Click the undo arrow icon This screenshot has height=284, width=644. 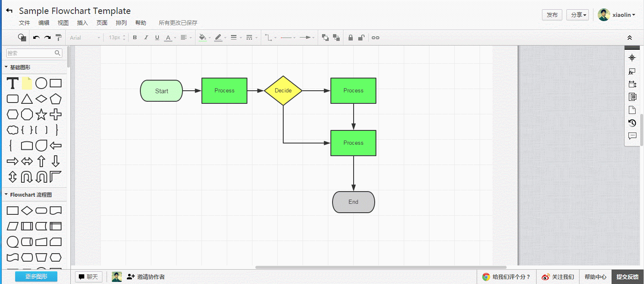point(36,38)
